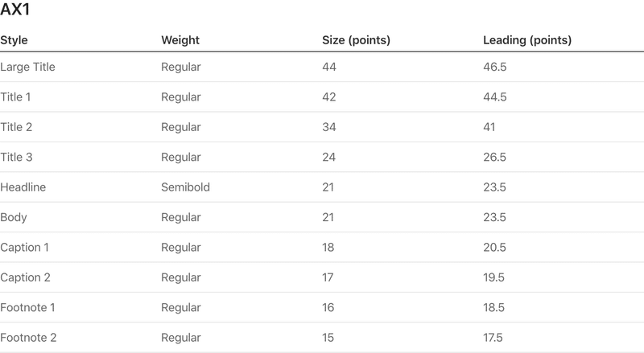Select the Title 3 style cell

pyautogui.click(x=16, y=157)
